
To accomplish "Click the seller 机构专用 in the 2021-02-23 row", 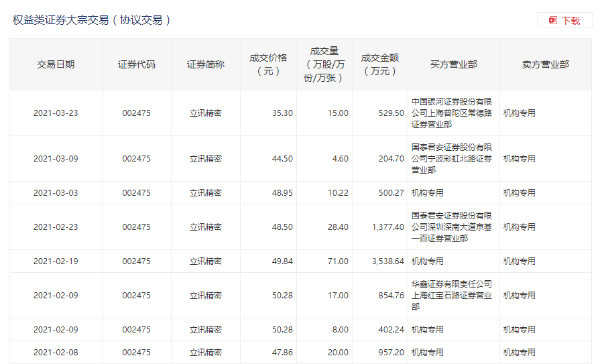I will click(x=520, y=227).
